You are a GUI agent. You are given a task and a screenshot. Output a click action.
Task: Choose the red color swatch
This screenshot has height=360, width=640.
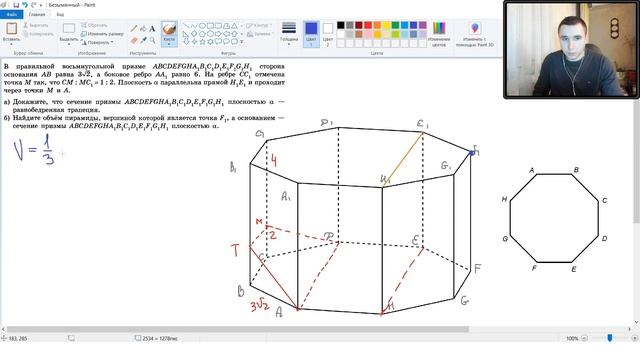pyautogui.click(x=368, y=25)
